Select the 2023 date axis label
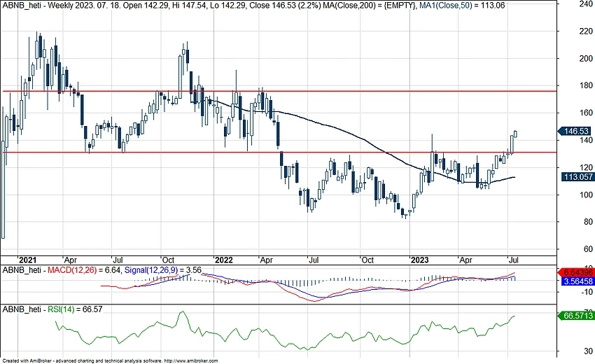This screenshot has width=595, height=364. point(420,260)
